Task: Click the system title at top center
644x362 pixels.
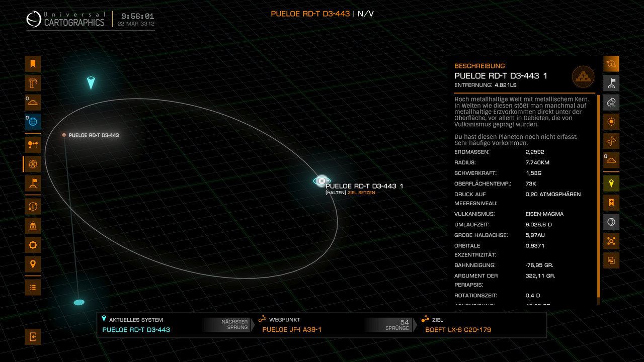Action: pos(322,14)
